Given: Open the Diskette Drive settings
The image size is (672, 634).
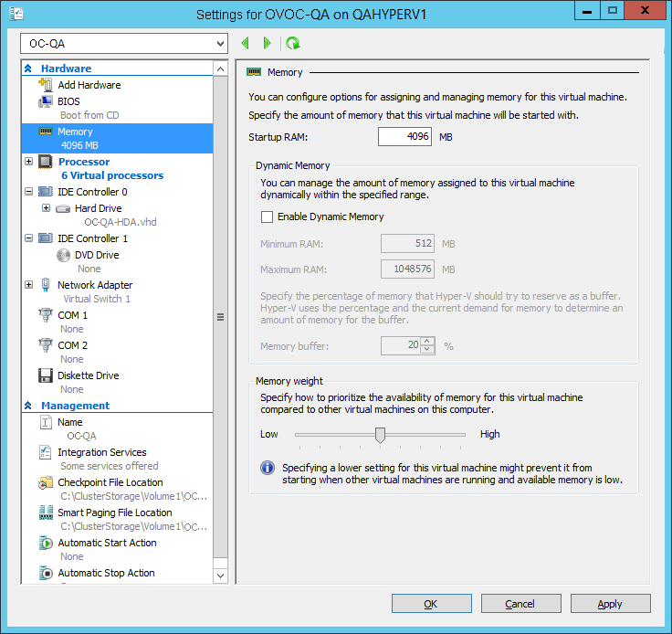Looking at the screenshot, I should pyautogui.click(x=88, y=375).
